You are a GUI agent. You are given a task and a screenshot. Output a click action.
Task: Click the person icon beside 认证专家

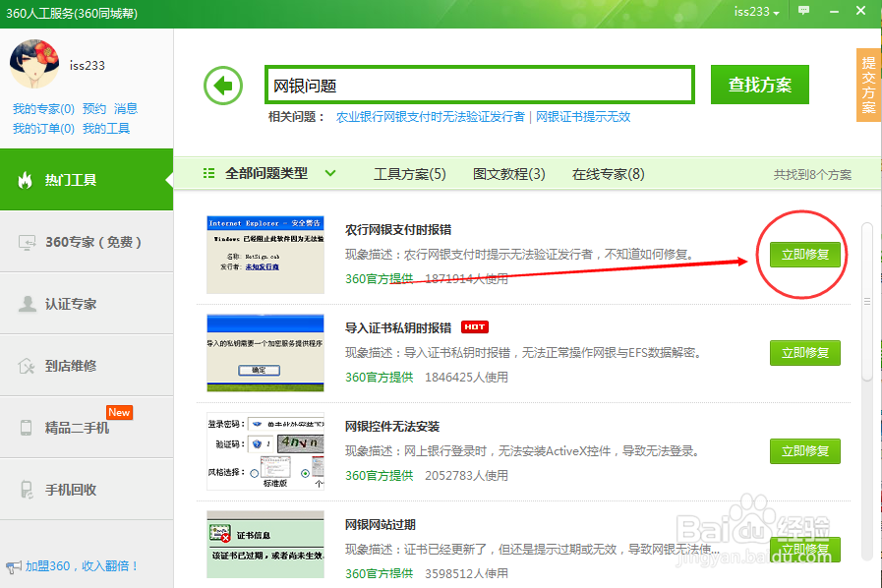point(27,304)
